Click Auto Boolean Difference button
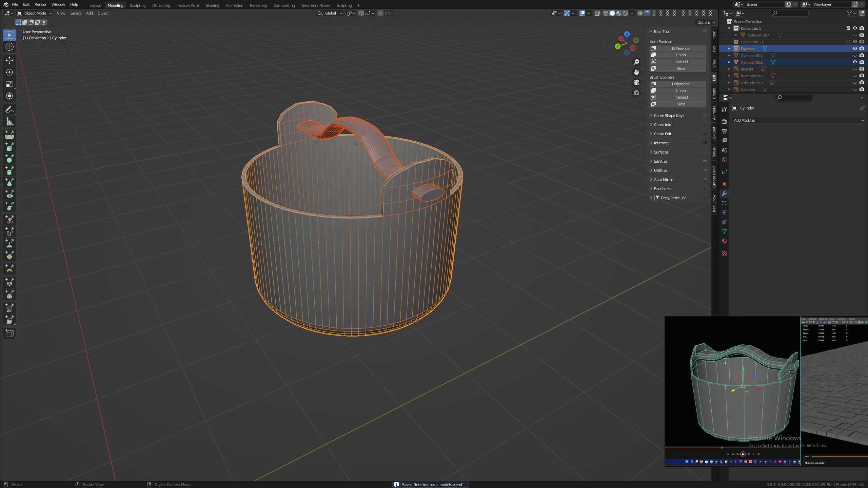868x488 pixels. click(677, 48)
